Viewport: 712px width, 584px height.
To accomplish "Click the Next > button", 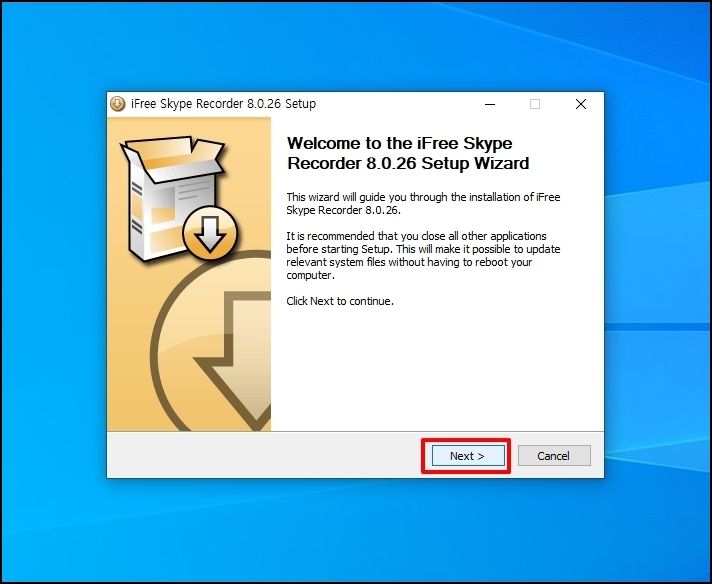I will click(x=468, y=455).
